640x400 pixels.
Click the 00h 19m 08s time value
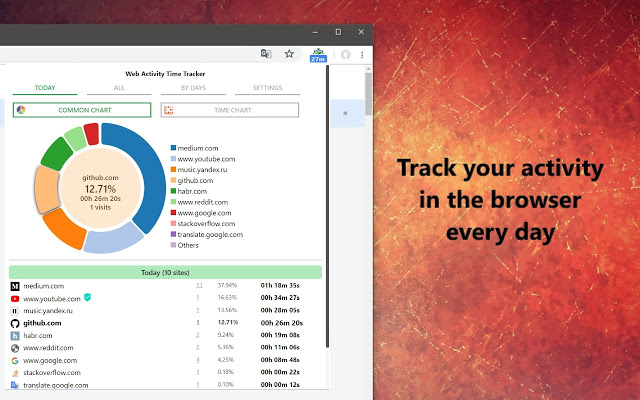pyautogui.click(x=280, y=335)
